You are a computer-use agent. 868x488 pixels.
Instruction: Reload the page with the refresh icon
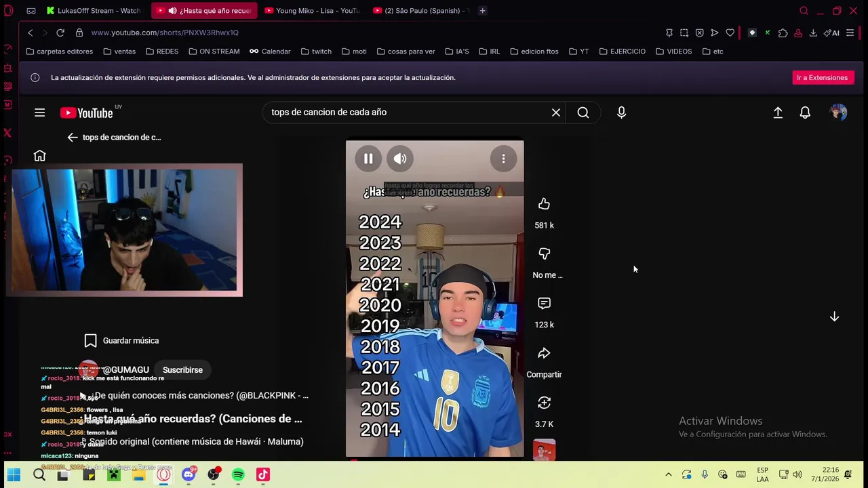click(60, 33)
